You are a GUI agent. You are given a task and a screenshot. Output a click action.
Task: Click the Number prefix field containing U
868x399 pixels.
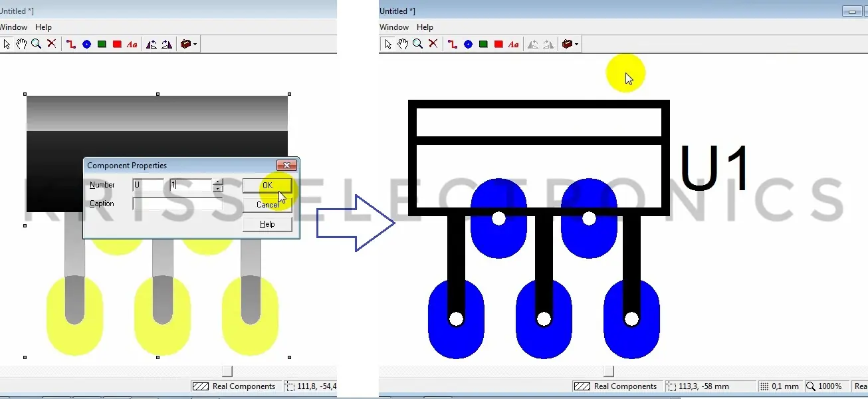pos(148,185)
